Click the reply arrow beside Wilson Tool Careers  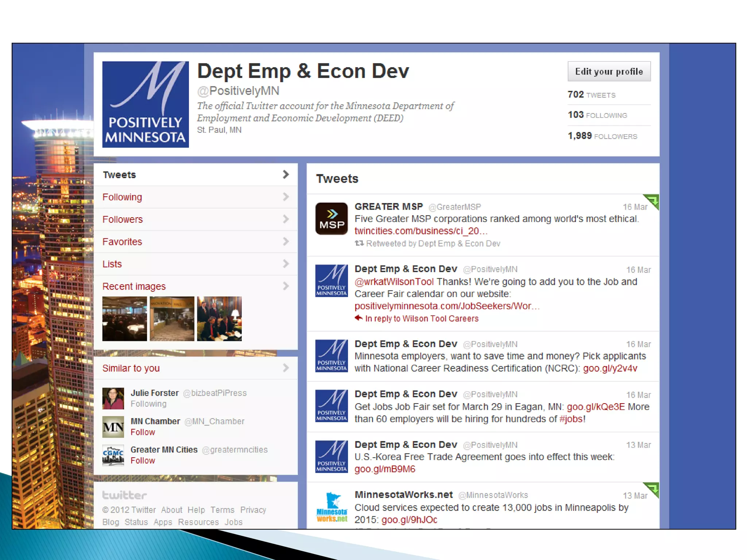click(x=359, y=318)
